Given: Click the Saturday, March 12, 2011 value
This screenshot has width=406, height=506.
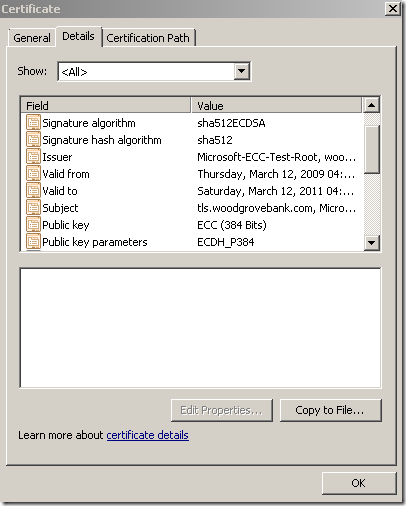Looking at the screenshot, I should click(x=276, y=191).
